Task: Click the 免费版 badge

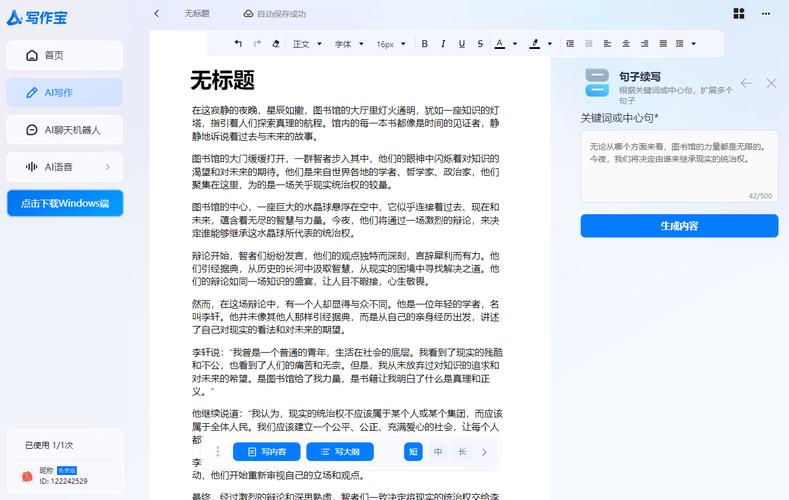Action: coord(66,470)
